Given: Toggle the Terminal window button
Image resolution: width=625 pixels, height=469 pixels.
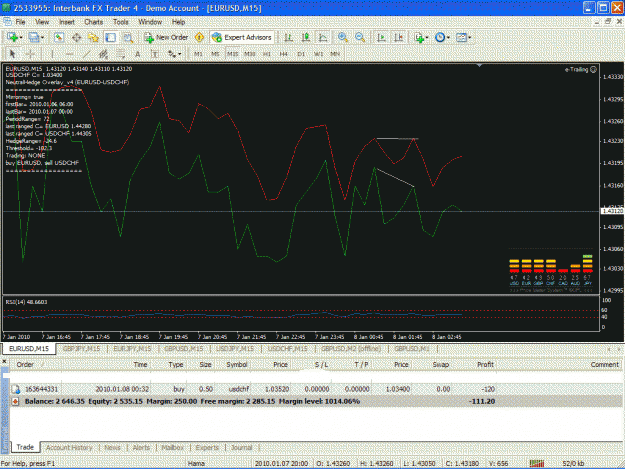Looking at the screenshot, I should [x=110, y=37].
